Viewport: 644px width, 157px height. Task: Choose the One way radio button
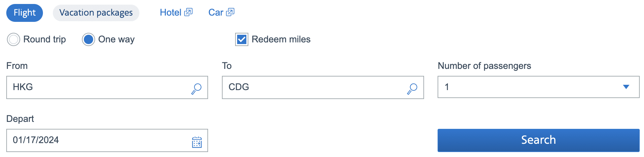tap(89, 39)
